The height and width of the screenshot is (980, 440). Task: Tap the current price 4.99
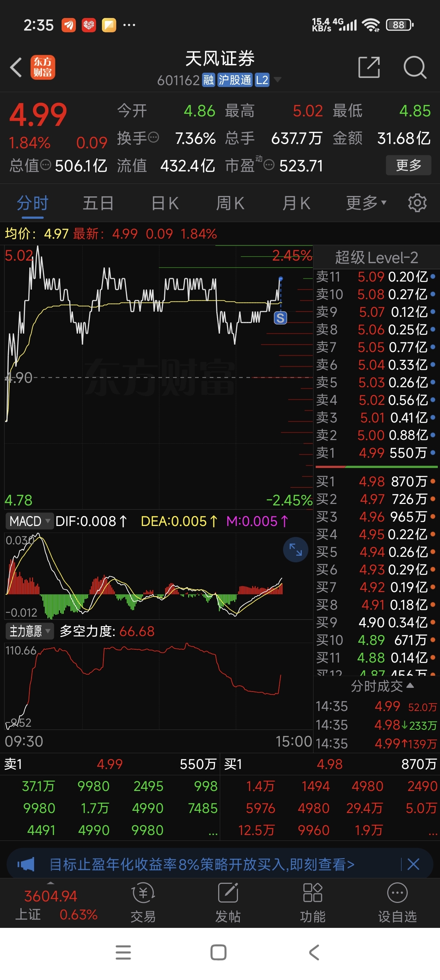coord(38,115)
